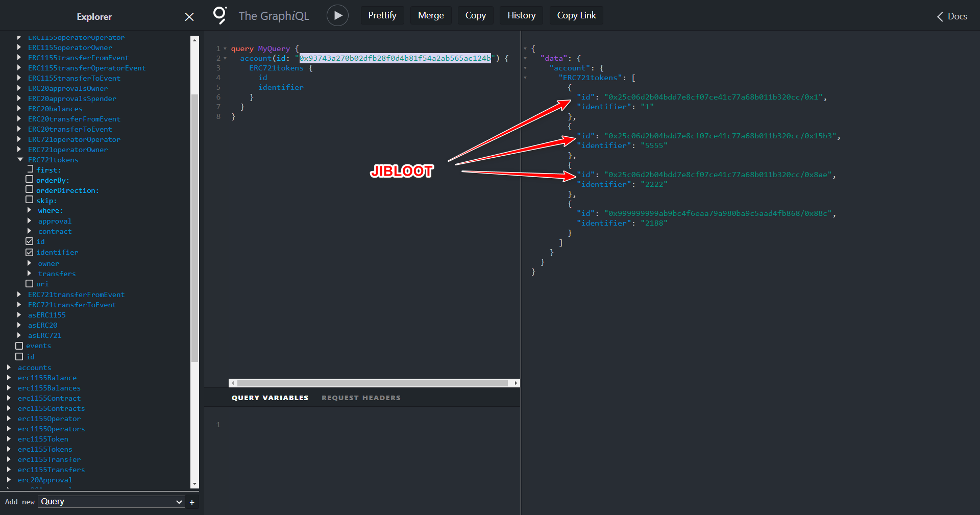
Task: Fold the query at line 1 arrow
Action: [x=225, y=49]
